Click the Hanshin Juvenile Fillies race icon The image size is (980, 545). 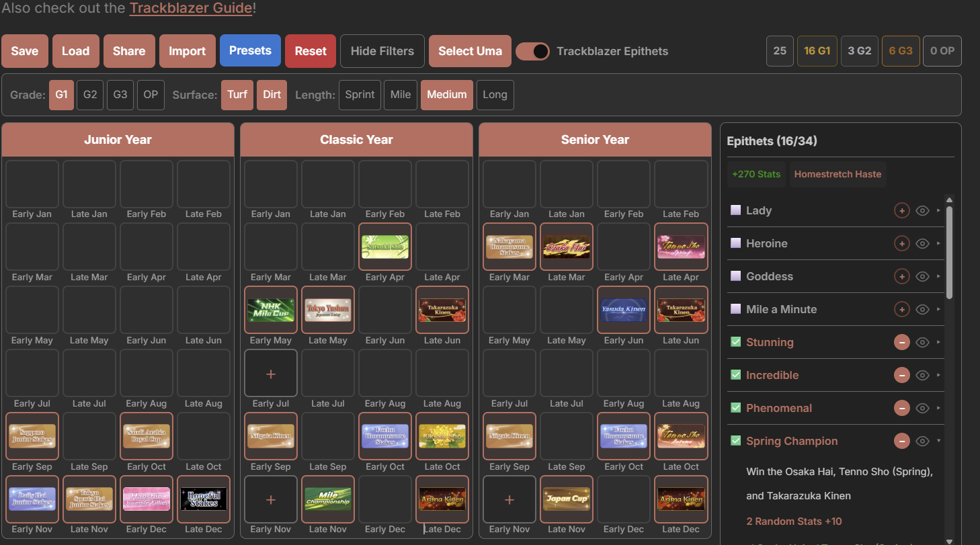pos(147,499)
